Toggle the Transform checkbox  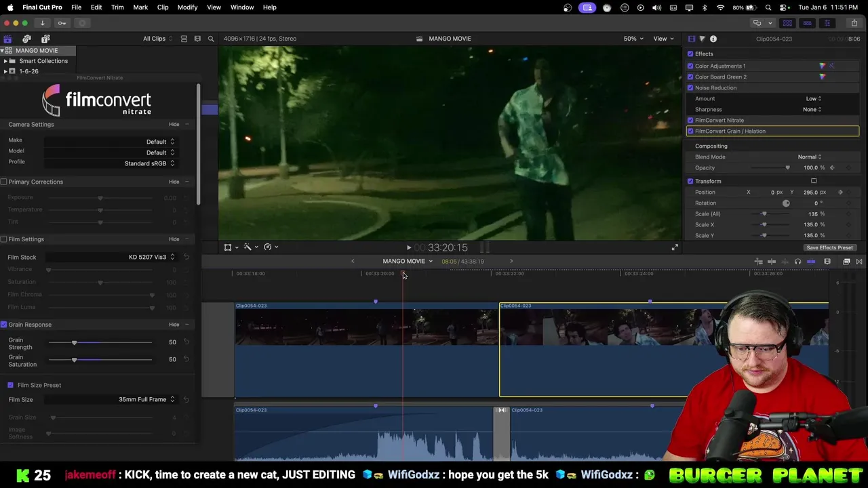[690, 181]
